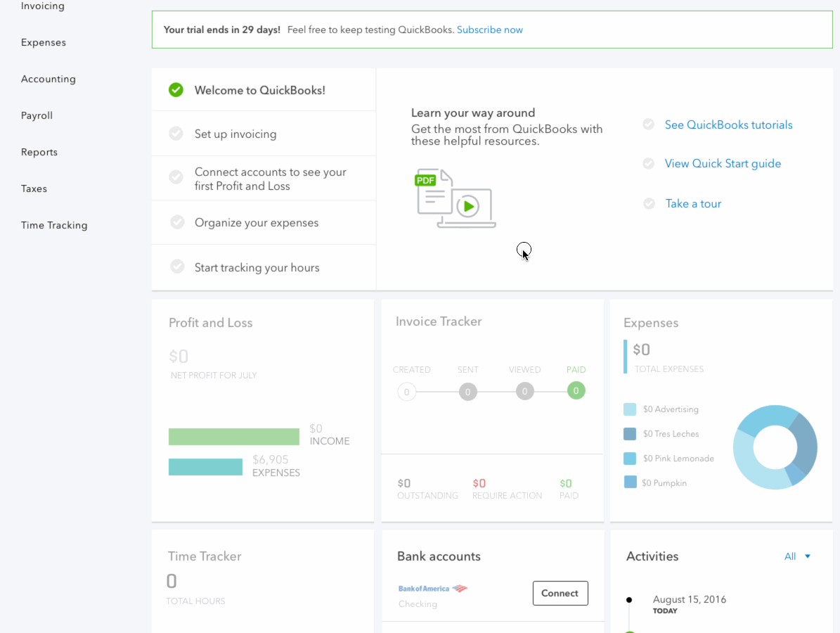Click the Created invoice stage circle
This screenshot has height=633, width=840.
tap(406, 392)
